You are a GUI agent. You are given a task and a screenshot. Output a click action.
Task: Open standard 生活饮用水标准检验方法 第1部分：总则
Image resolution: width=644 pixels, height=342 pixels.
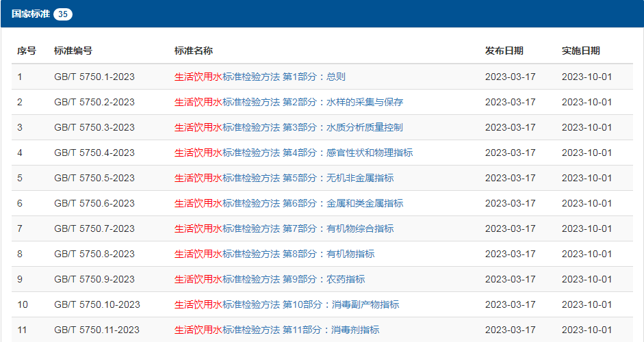click(x=260, y=77)
